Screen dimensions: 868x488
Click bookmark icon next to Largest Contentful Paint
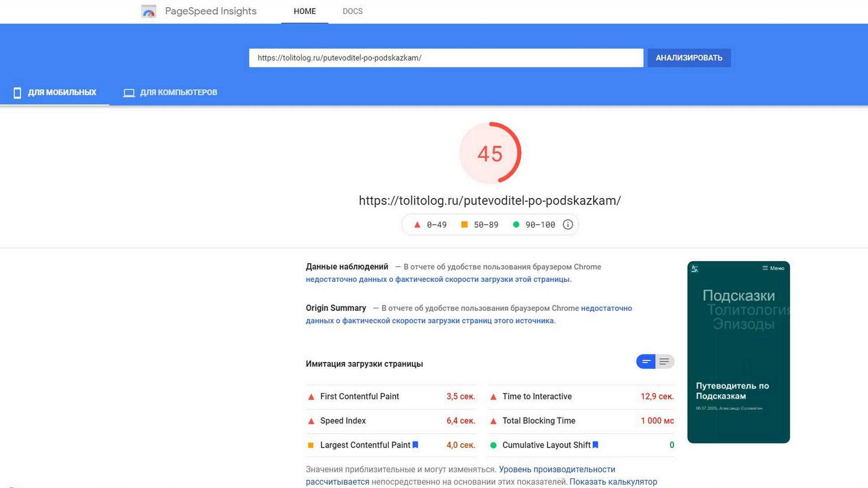point(415,445)
